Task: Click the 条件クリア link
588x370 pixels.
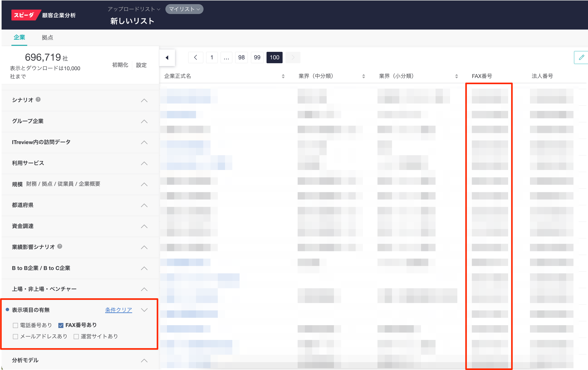Action: click(118, 310)
